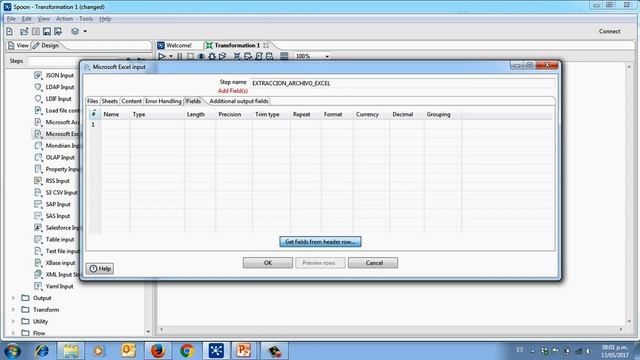Switch to the View panel tab

coord(18,45)
